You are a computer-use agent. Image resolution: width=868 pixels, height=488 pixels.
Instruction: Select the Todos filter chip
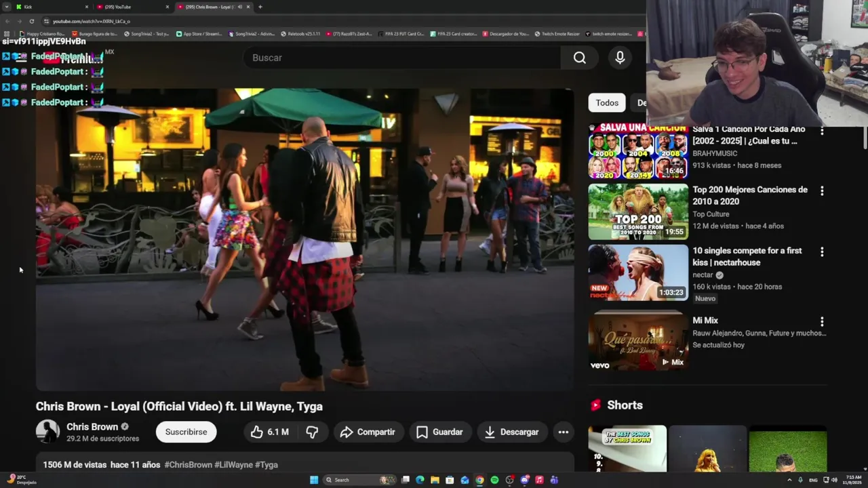point(607,103)
